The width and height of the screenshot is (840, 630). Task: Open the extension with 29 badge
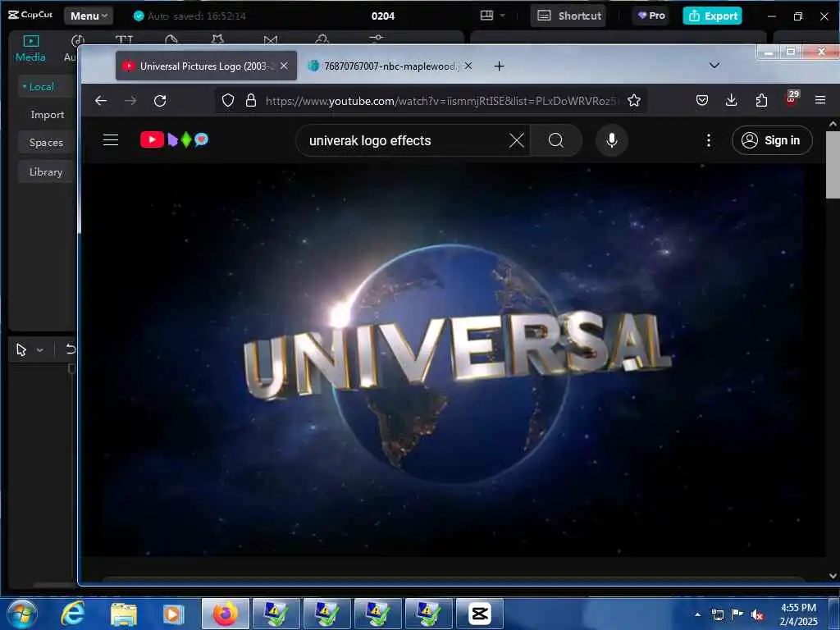tap(792, 98)
